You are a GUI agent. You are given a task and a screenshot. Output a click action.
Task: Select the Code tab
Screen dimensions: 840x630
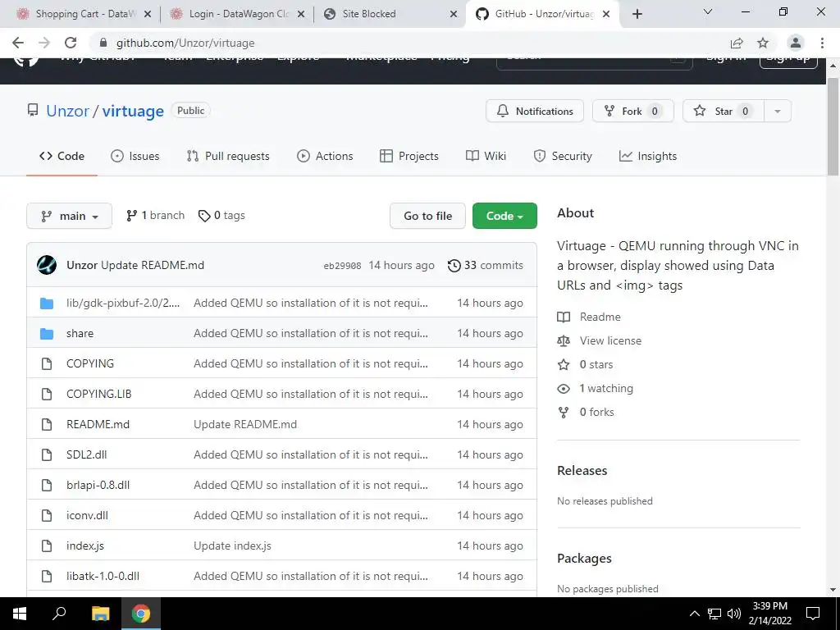pyautogui.click(x=62, y=156)
